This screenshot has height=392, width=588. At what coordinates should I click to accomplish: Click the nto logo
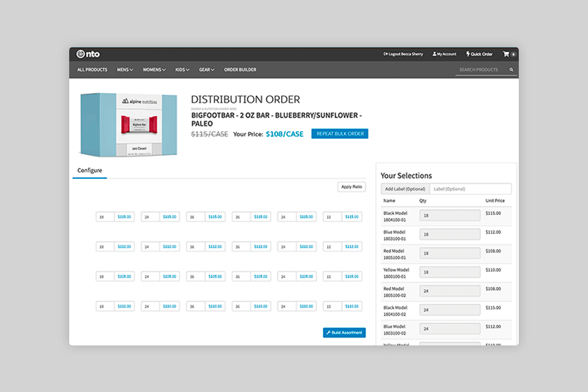click(x=88, y=54)
